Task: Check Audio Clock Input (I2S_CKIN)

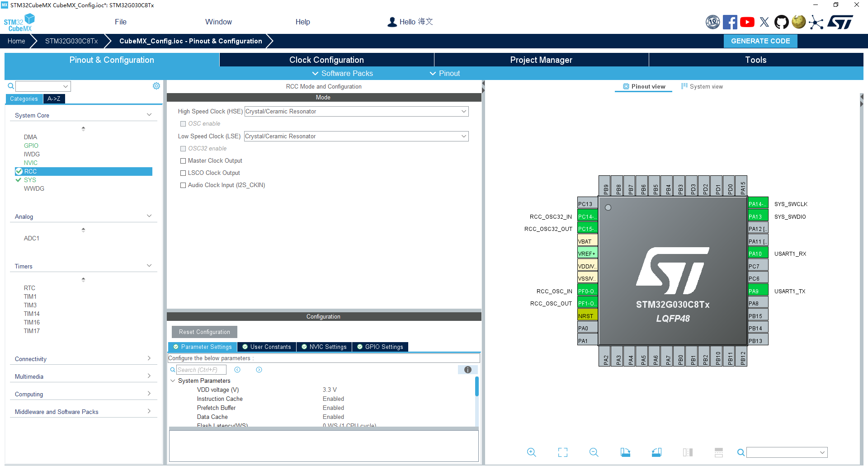Action: (x=183, y=185)
